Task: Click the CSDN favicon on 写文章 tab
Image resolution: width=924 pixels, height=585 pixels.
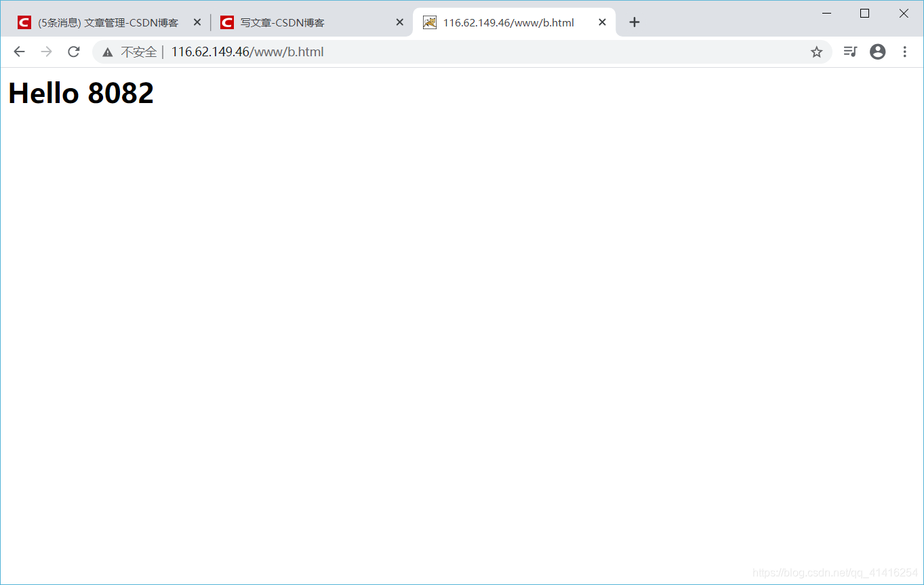Action: [227, 22]
